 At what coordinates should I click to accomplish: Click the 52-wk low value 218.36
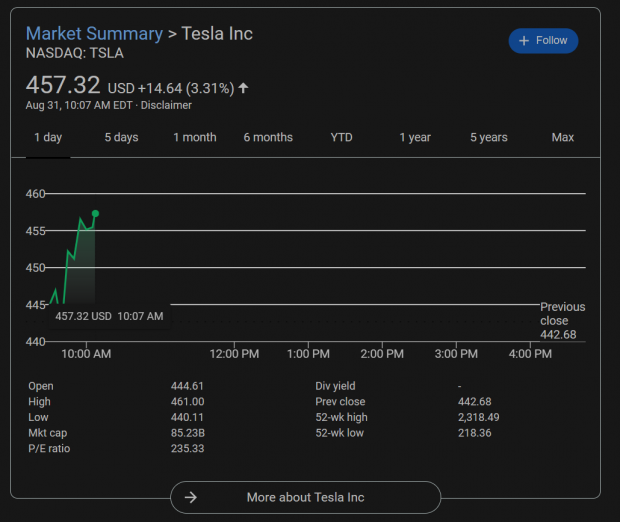pos(474,433)
